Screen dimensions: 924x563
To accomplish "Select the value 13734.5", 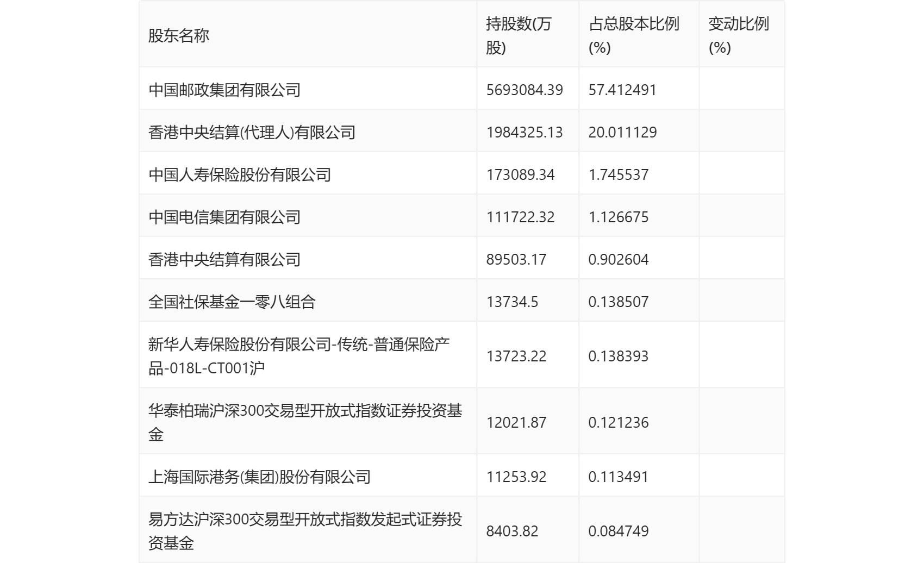I will (512, 302).
